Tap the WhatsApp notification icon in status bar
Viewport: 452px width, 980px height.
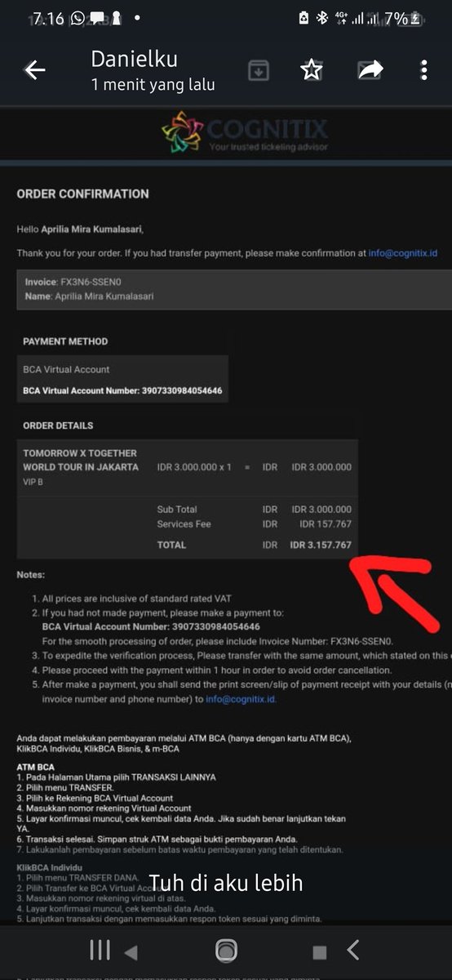point(78,17)
